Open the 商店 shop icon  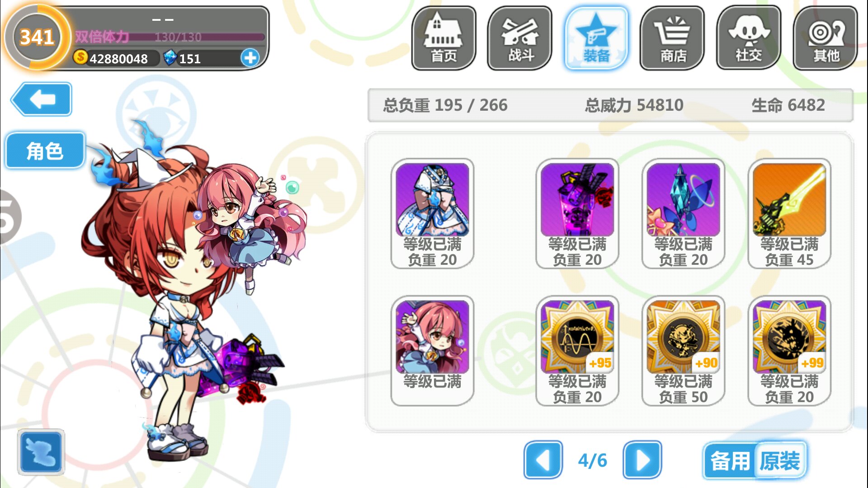point(672,38)
